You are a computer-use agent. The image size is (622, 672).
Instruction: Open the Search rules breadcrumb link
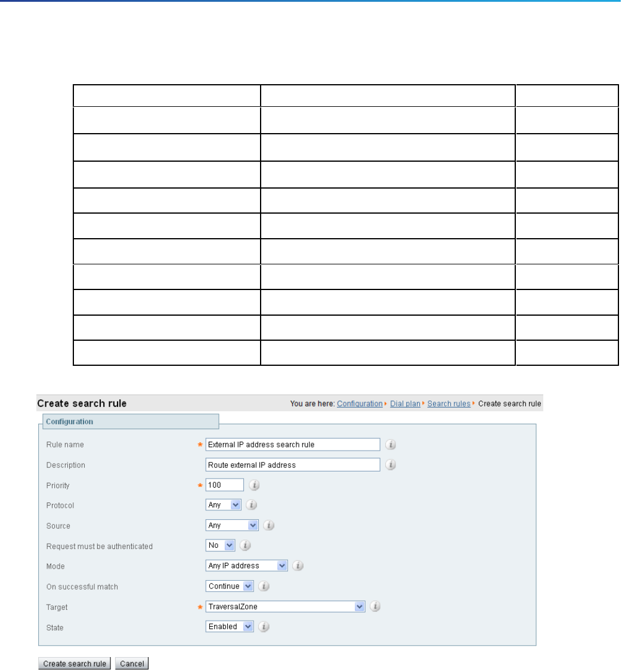[448, 403]
